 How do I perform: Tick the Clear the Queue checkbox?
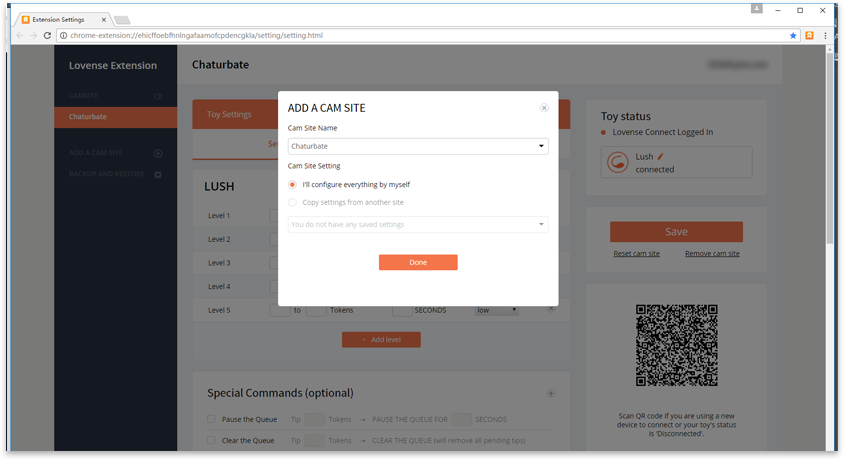tap(211, 440)
